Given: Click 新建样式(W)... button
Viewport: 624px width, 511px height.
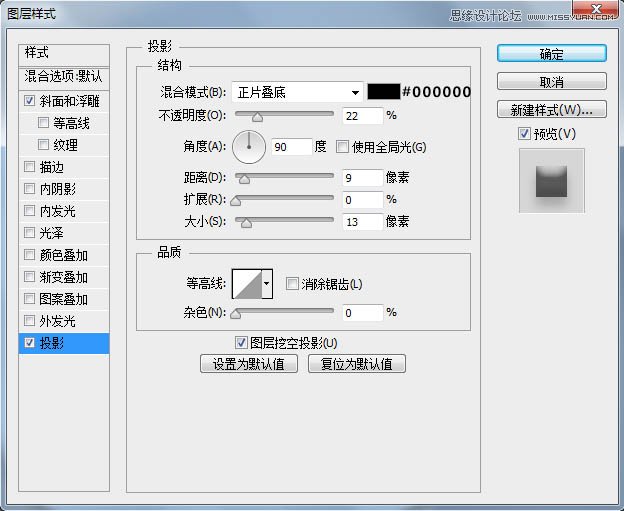Looking at the screenshot, I should click(x=552, y=109).
